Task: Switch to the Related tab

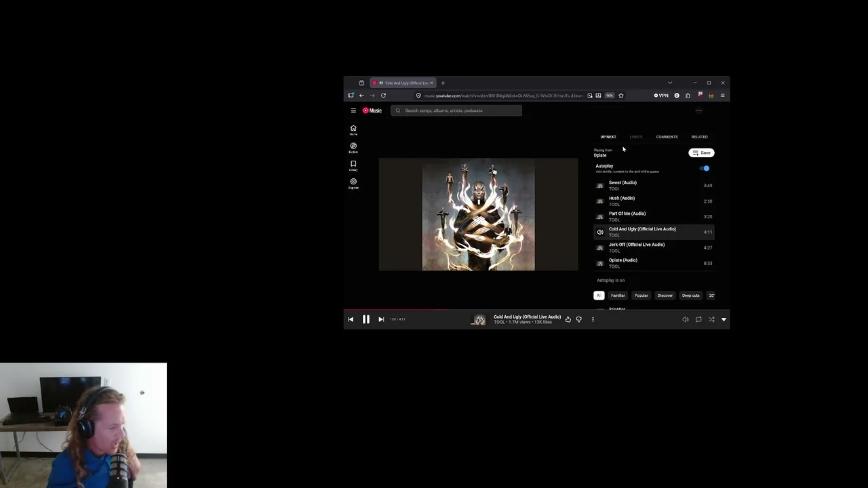Action: [x=699, y=137]
